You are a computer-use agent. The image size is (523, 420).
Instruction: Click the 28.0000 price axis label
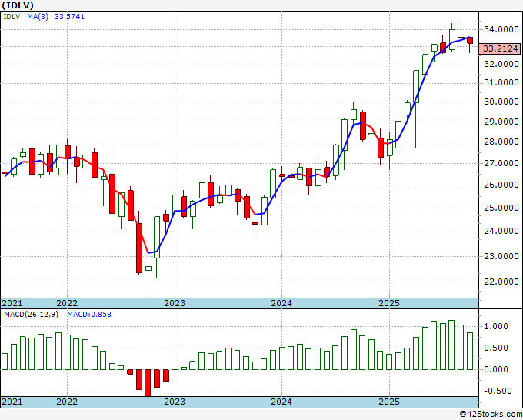pos(501,142)
